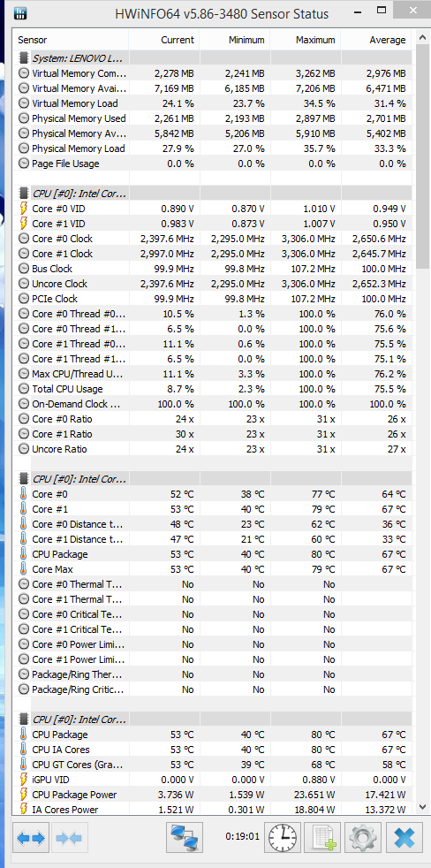Select first CPU [#0] Intel Core group header
This screenshot has width=431, height=868.
coord(213,194)
